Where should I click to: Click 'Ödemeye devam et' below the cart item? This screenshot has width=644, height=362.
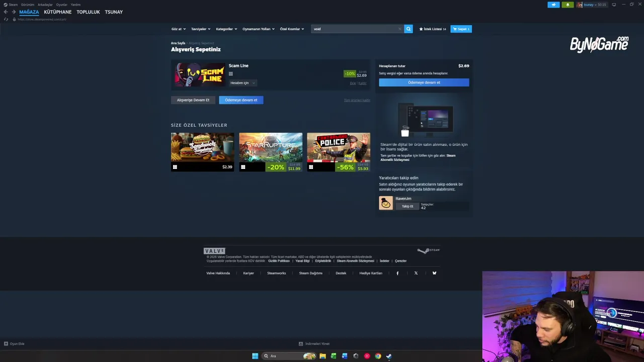click(241, 100)
